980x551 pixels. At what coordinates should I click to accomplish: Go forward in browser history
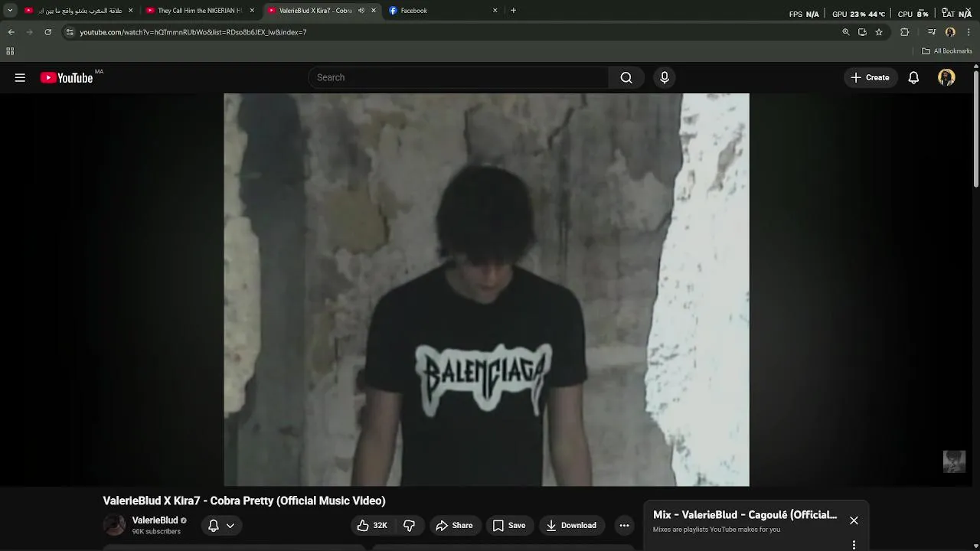pyautogui.click(x=29, y=32)
